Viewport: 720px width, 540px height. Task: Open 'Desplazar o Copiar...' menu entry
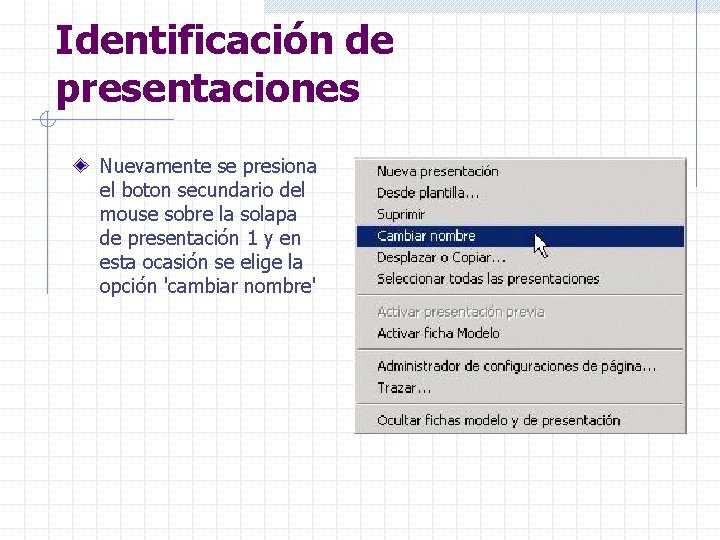[x=520, y=258]
